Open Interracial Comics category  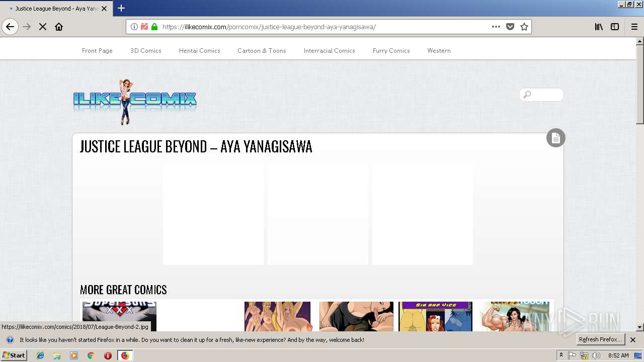click(x=330, y=51)
